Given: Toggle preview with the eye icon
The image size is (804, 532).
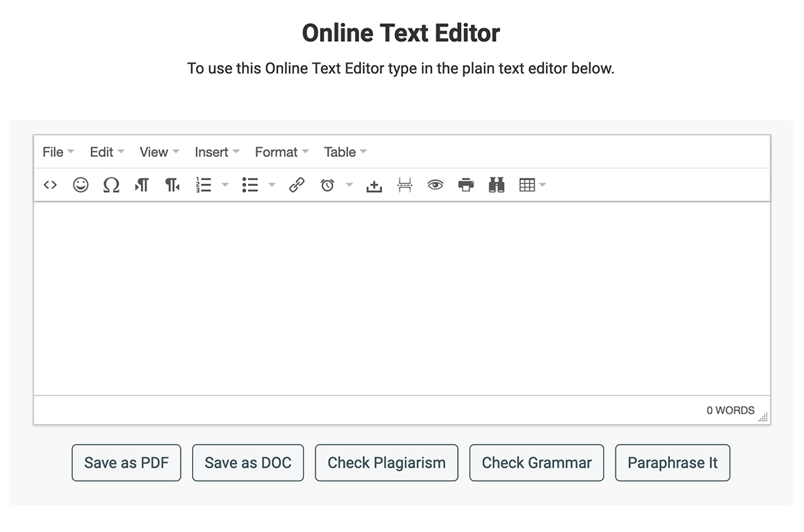Looking at the screenshot, I should 435,185.
